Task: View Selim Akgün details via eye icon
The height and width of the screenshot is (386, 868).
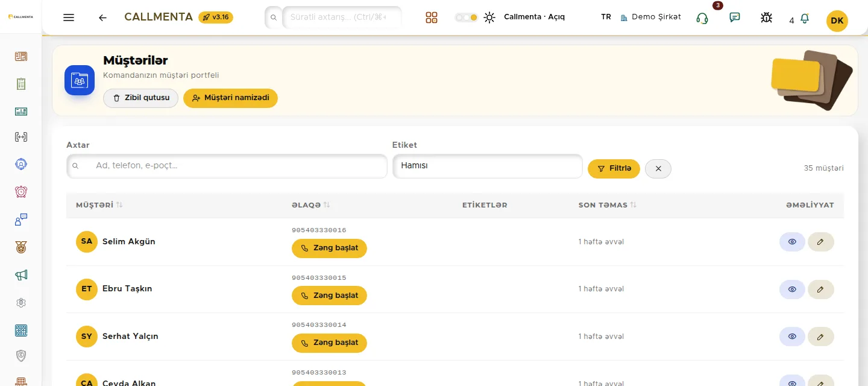Action: click(792, 242)
